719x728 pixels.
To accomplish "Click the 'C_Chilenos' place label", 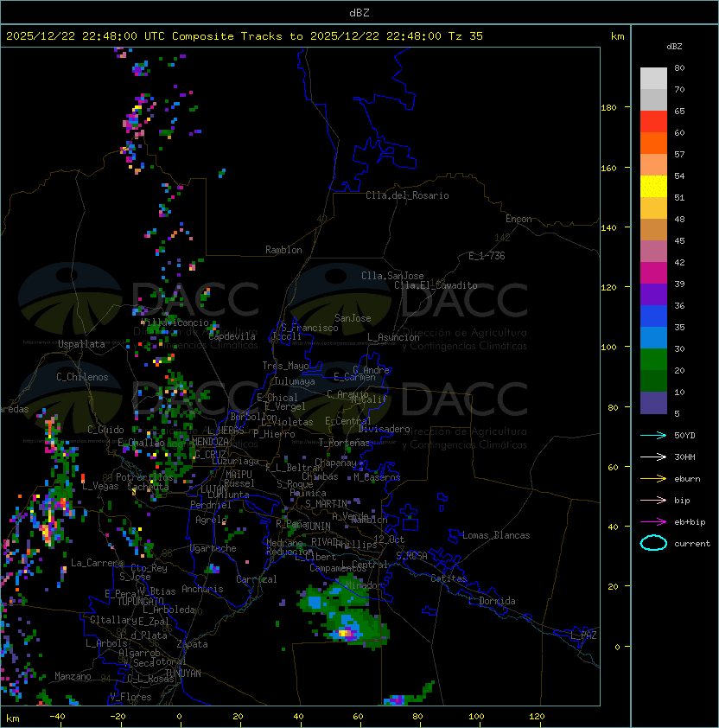I will (82, 377).
